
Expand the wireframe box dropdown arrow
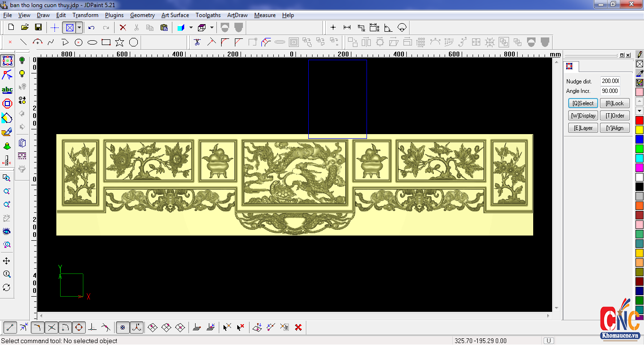pyautogui.click(x=212, y=27)
